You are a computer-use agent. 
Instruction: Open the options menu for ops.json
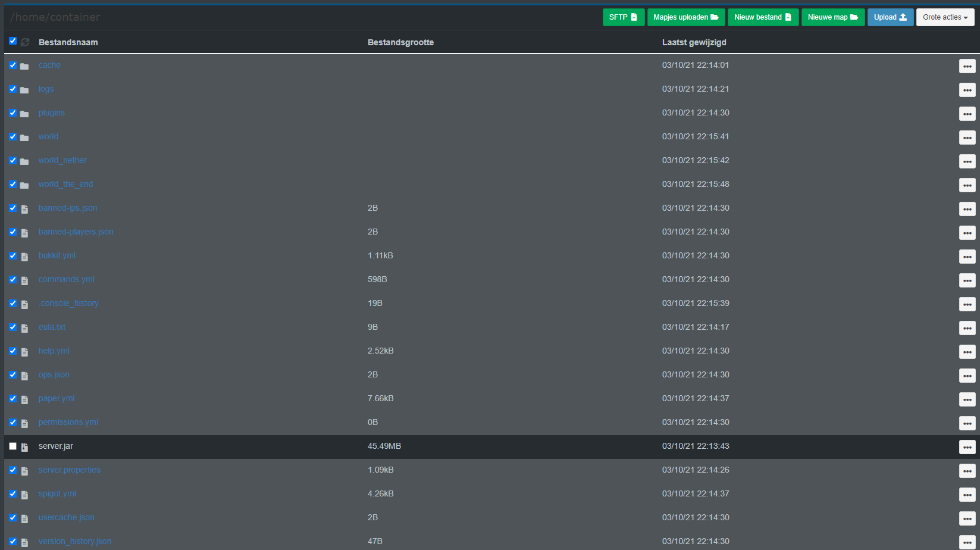967,376
